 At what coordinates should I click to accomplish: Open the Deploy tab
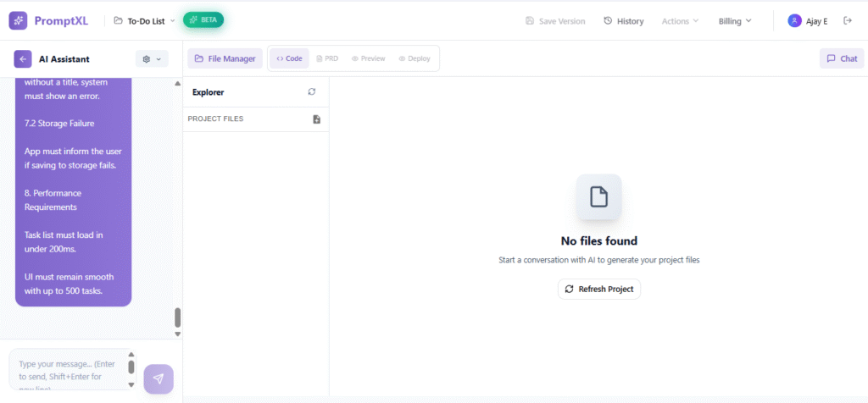(414, 59)
